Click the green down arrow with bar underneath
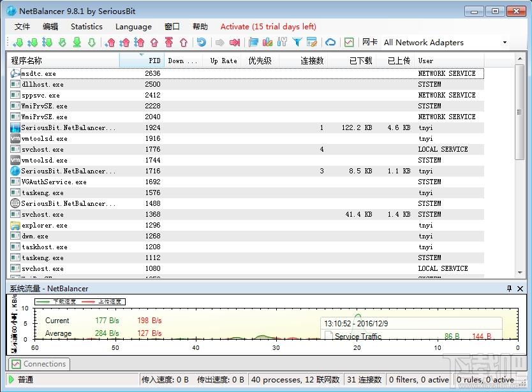This screenshot has width=532, height=392. coord(77,43)
